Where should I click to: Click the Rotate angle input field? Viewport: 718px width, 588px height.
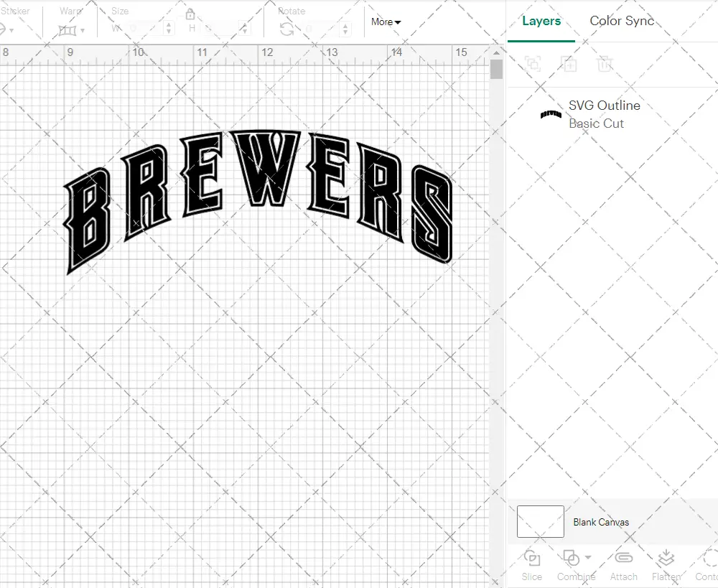click(321, 29)
